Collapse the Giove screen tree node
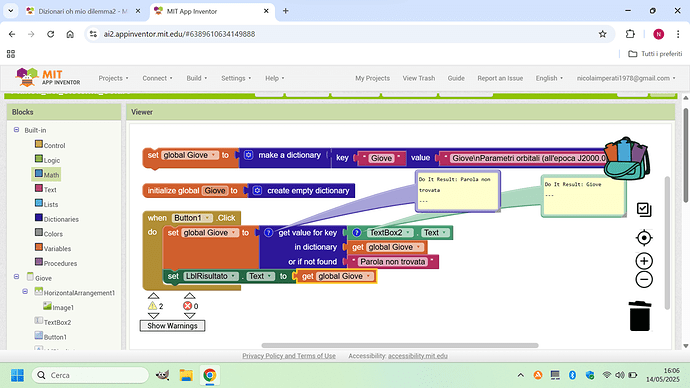 [x=16, y=277]
